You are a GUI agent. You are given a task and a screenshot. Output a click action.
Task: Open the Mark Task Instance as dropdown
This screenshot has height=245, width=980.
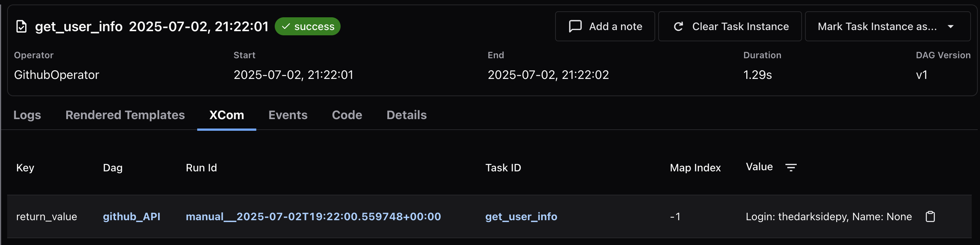point(886,26)
